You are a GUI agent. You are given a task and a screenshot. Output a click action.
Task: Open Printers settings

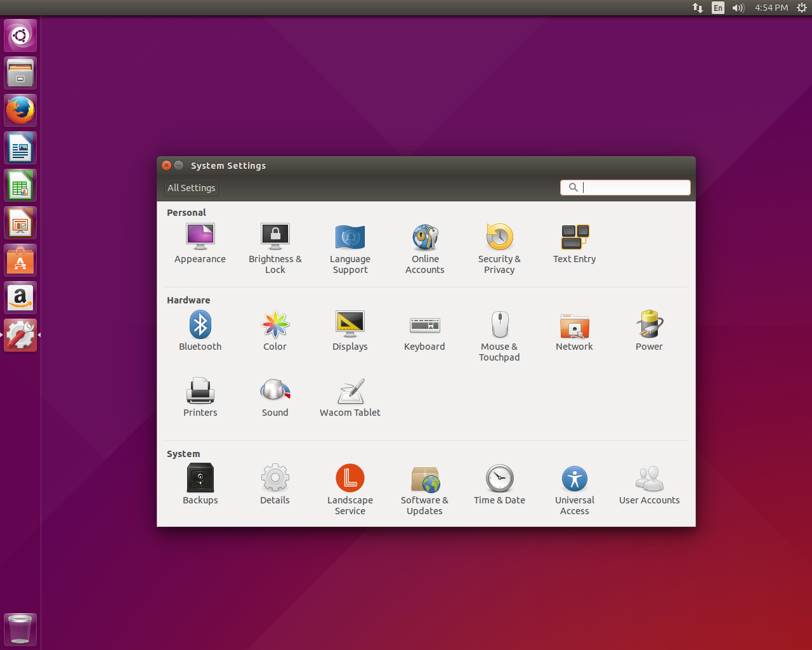click(200, 397)
